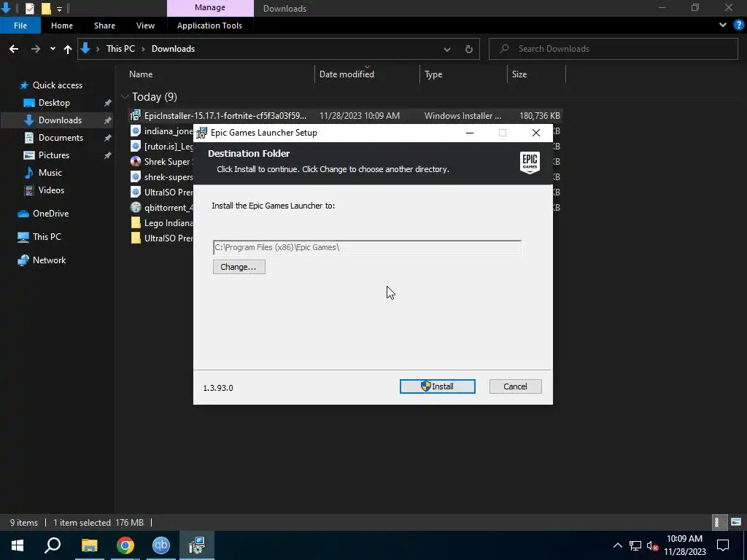Open taskbar Search
This screenshot has height=560, width=747.
(x=53, y=545)
